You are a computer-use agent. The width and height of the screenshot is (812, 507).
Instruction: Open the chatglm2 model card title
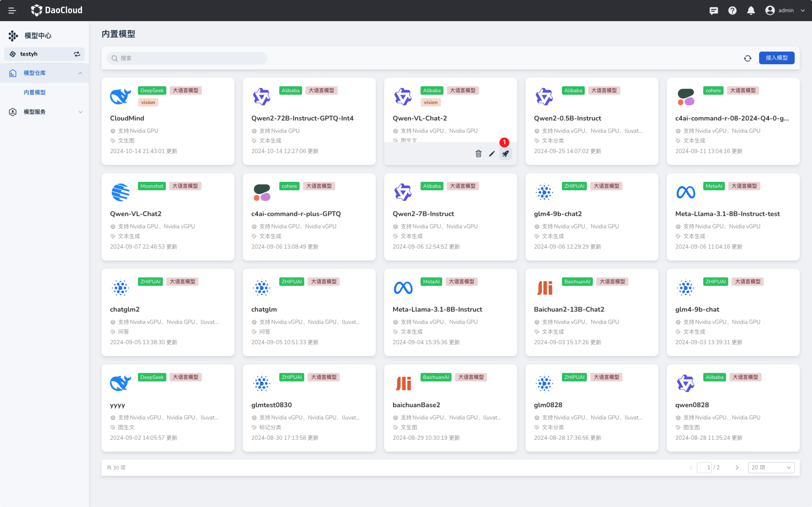click(x=125, y=310)
